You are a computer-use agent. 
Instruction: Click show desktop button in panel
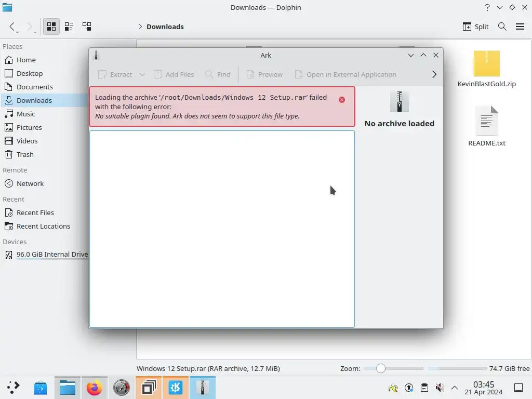tap(518, 388)
